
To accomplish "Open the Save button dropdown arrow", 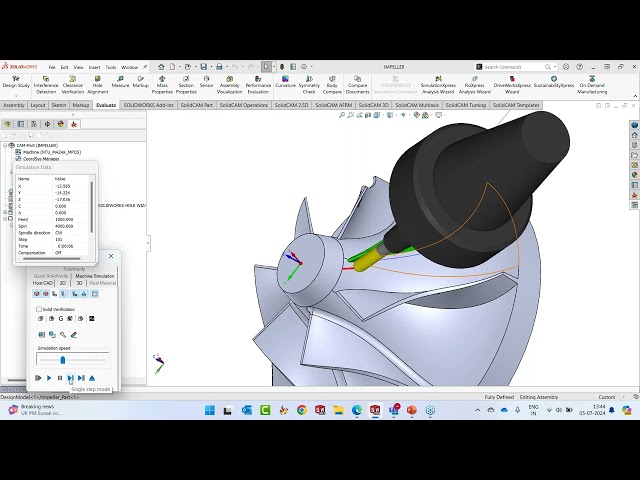I will tap(211, 67).
